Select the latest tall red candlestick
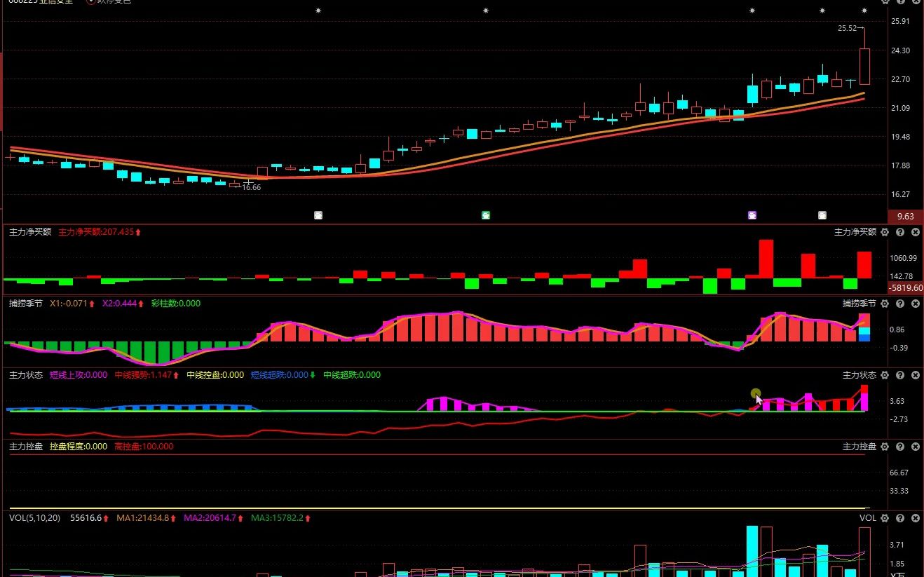The width and height of the screenshot is (924, 577). pyautogui.click(x=864, y=66)
